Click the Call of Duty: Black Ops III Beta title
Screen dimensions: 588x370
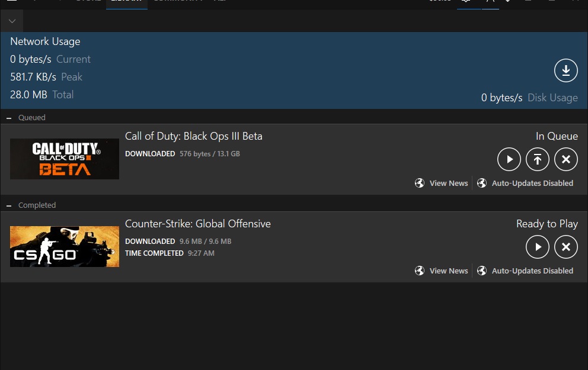tap(193, 136)
